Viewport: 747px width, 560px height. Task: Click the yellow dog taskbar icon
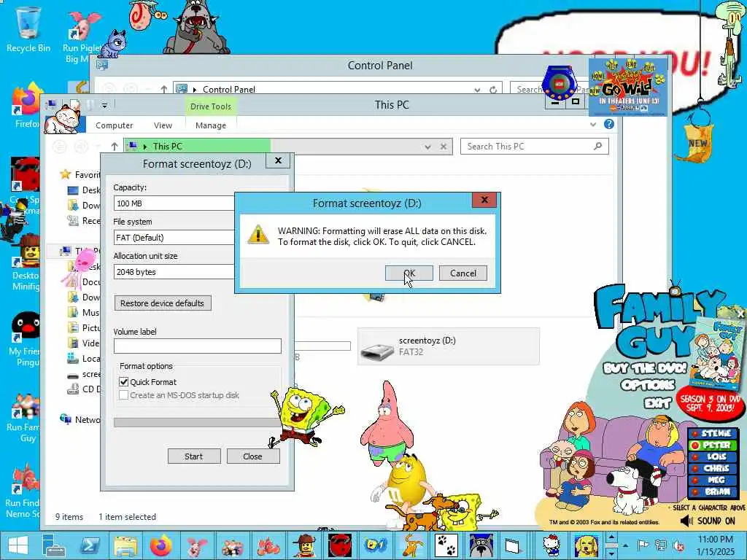(x=586, y=545)
